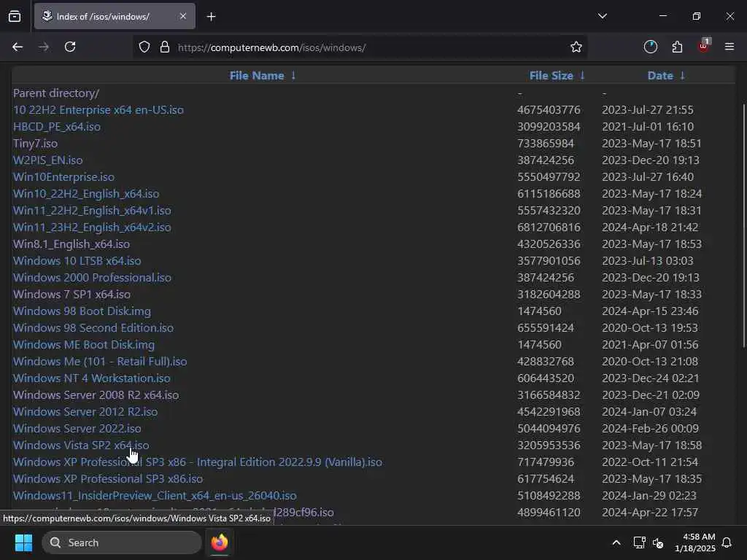Open Windows11_InsiderPreview_Client_x64_en-us_26040.iso
This screenshot has height=560, width=747.
155,495
